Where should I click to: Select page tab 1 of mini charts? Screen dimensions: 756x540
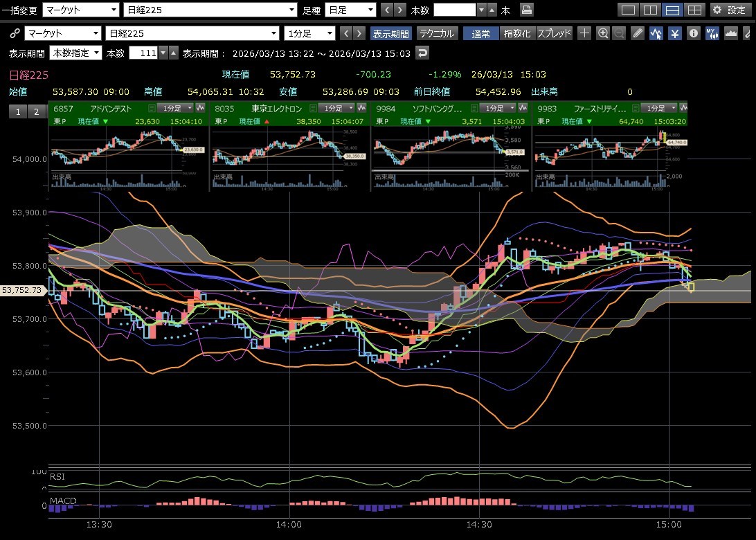coord(18,112)
